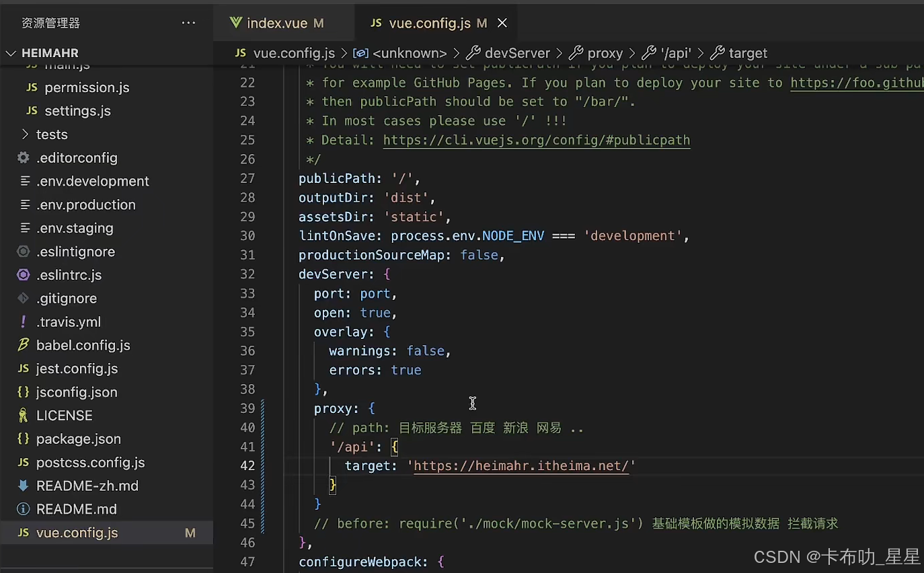The height and width of the screenshot is (573, 924).
Task: Click the wrench icon before devServer breadcrumb
Action: (473, 53)
